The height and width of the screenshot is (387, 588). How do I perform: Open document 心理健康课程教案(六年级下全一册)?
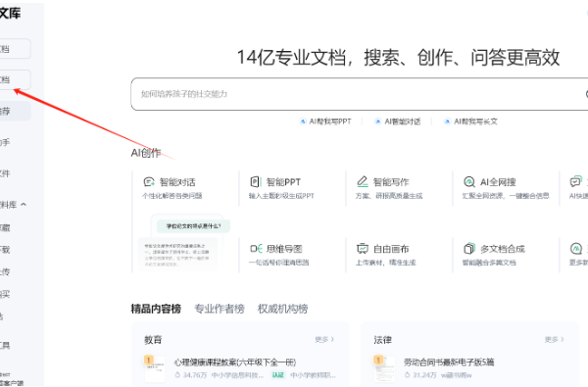click(x=235, y=363)
